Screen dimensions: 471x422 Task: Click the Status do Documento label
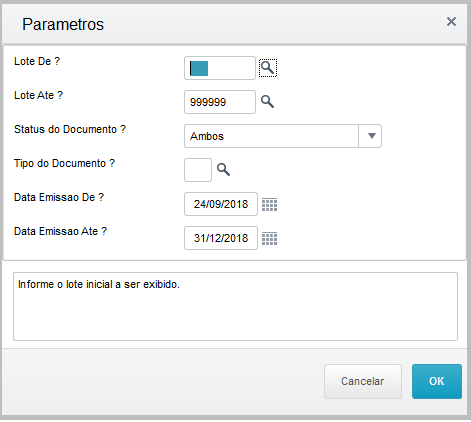pos(70,129)
